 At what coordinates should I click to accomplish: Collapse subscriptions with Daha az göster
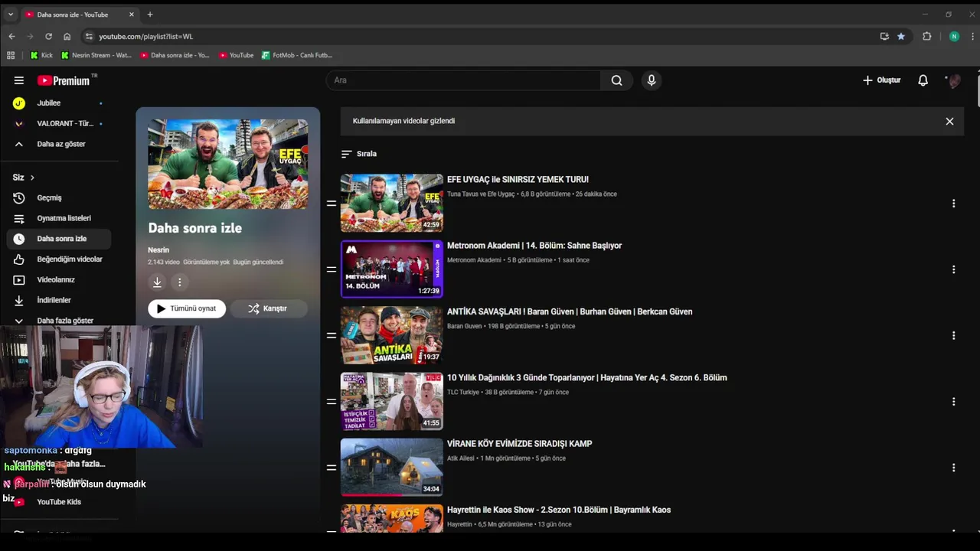point(58,144)
